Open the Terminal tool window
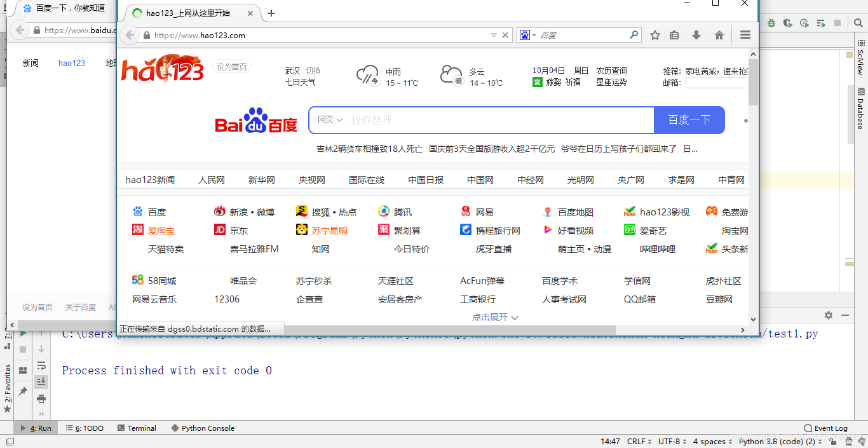 pyautogui.click(x=136, y=428)
